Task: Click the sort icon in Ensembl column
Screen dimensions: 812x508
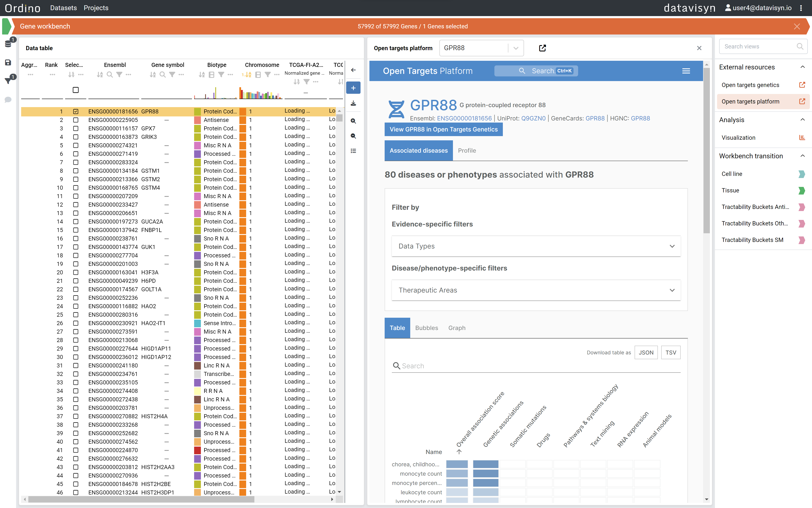Action: click(100, 75)
